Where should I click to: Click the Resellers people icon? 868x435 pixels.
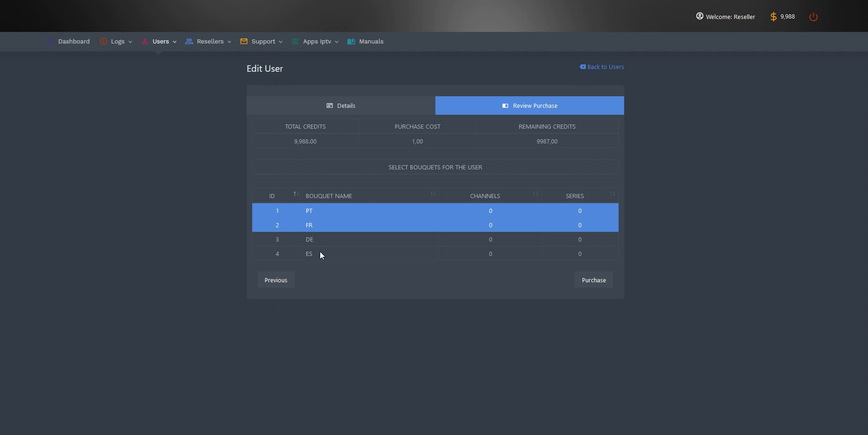[x=189, y=42]
